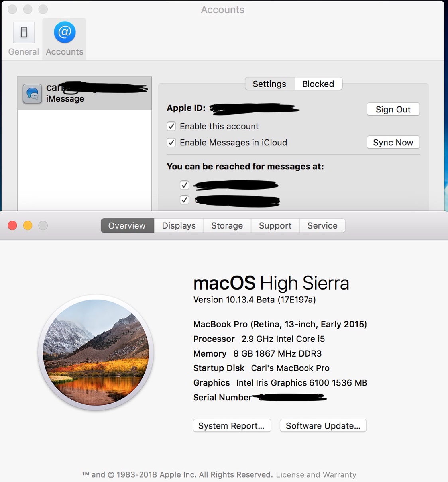Image resolution: width=448 pixels, height=482 pixels.
Task: Switch to the Blocked tab
Action: pos(318,84)
